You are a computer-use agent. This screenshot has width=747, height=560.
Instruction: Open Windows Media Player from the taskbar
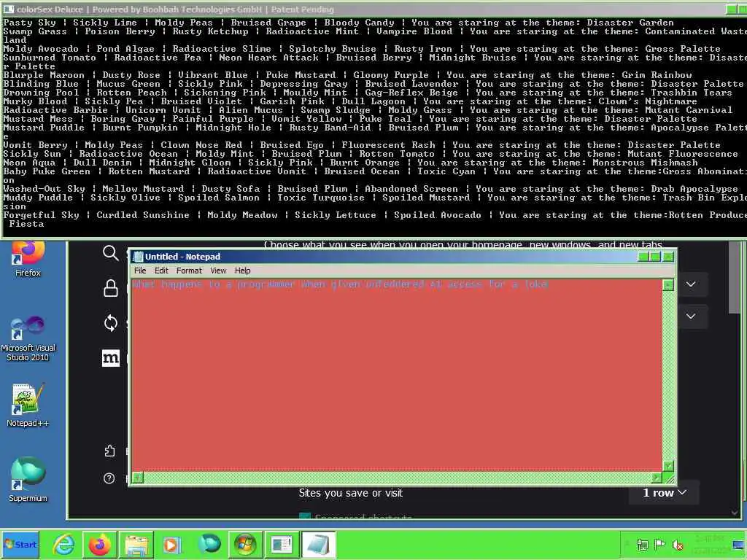(171, 545)
